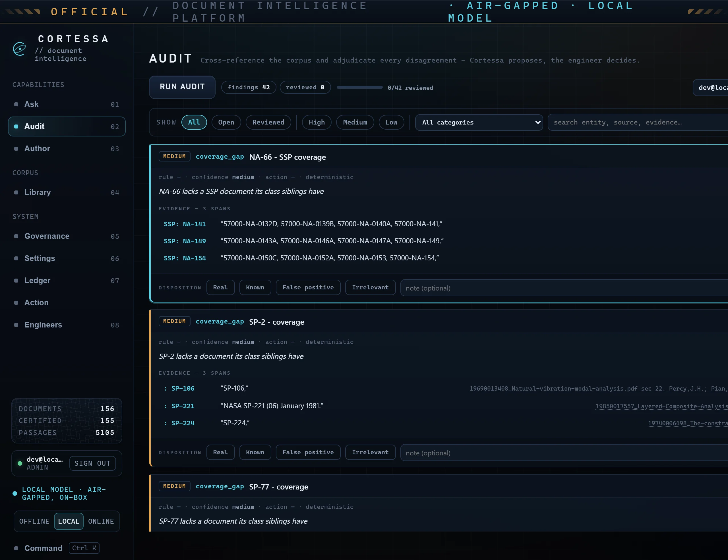
Task: Mark NA-66 finding as Irrelevant
Action: tap(370, 287)
